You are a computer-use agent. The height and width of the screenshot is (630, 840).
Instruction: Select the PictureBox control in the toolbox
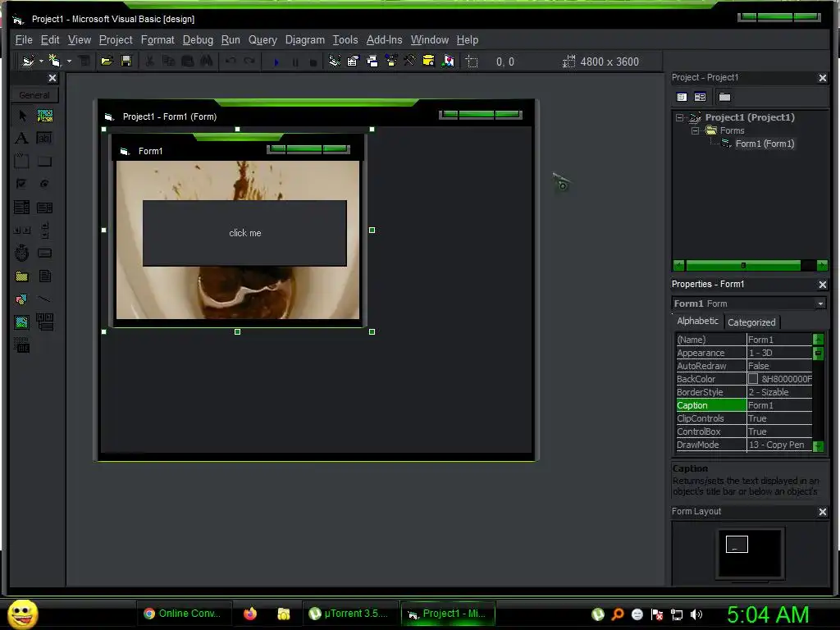pyautogui.click(x=44, y=116)
